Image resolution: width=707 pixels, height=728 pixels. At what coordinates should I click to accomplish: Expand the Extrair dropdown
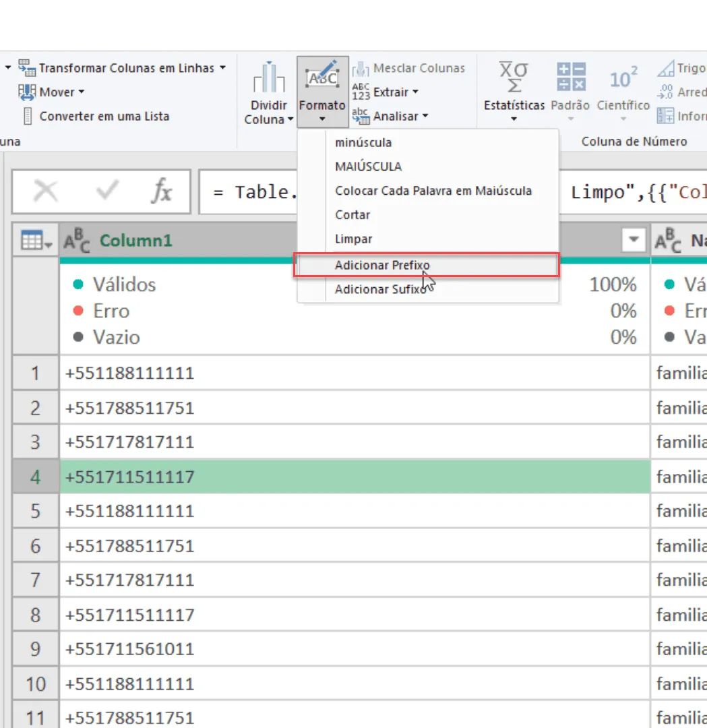click(415, 92)
